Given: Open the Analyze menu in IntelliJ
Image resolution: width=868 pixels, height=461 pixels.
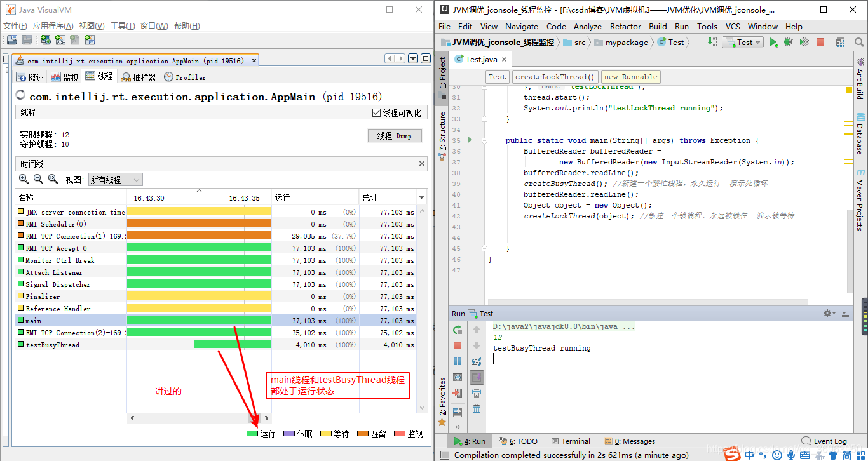Looking at the screenshot, I should (587, 26).
